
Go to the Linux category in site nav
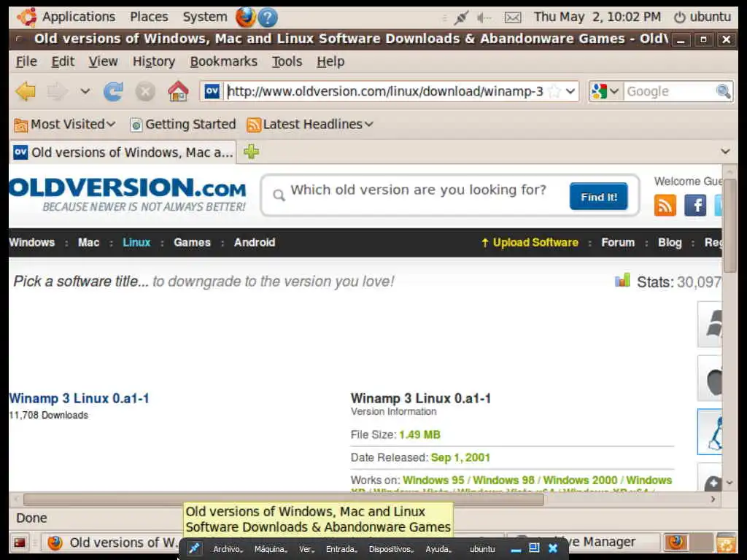136,242
